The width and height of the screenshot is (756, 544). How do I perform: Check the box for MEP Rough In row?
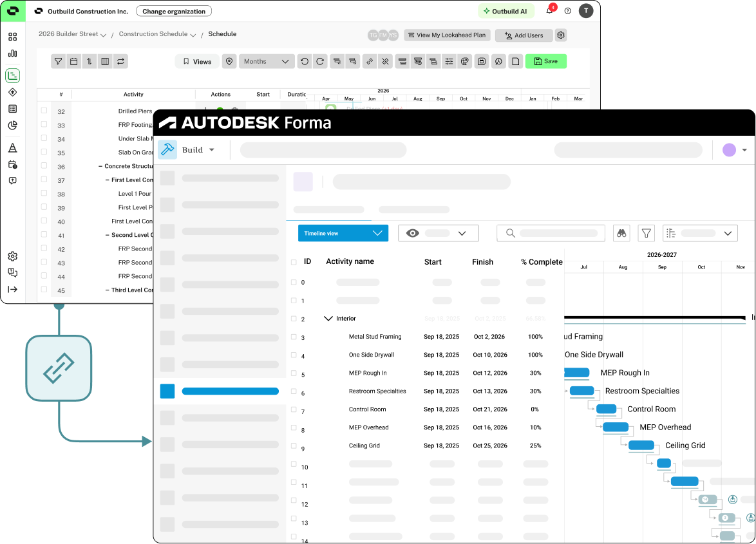pos(294,373)
